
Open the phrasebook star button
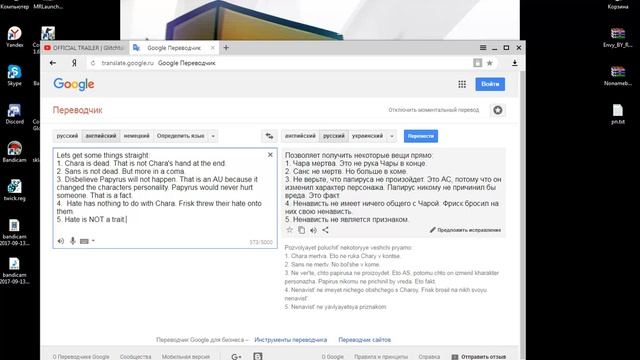pyautogui.click(x=498, y=110)
